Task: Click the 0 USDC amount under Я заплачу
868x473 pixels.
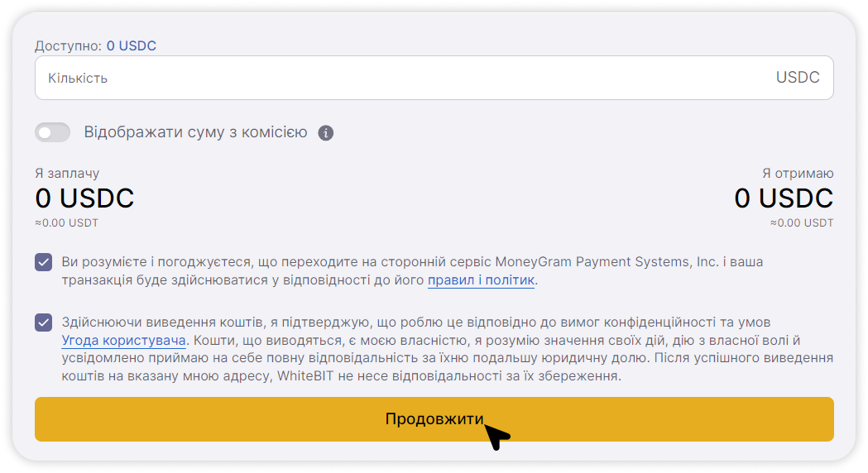Action: [x=84, y=198]
